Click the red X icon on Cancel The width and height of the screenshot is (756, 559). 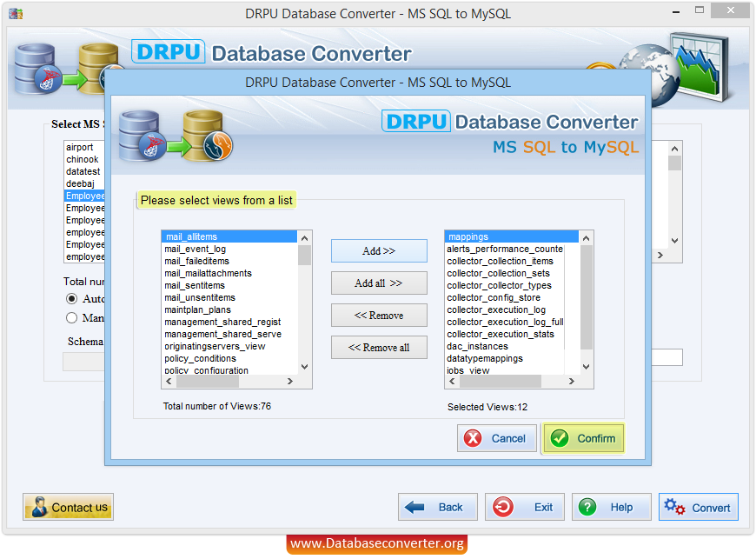tap(473, 438)
